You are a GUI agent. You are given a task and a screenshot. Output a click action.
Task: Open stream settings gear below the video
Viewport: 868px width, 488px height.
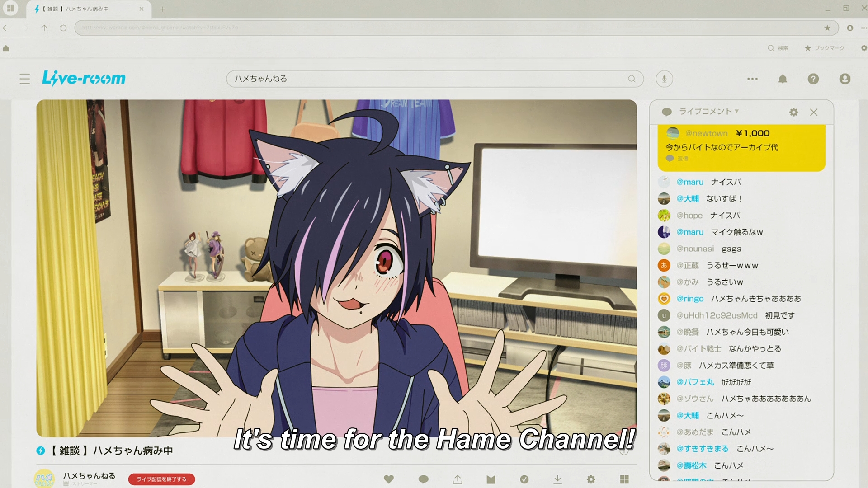tap(591, 479)
